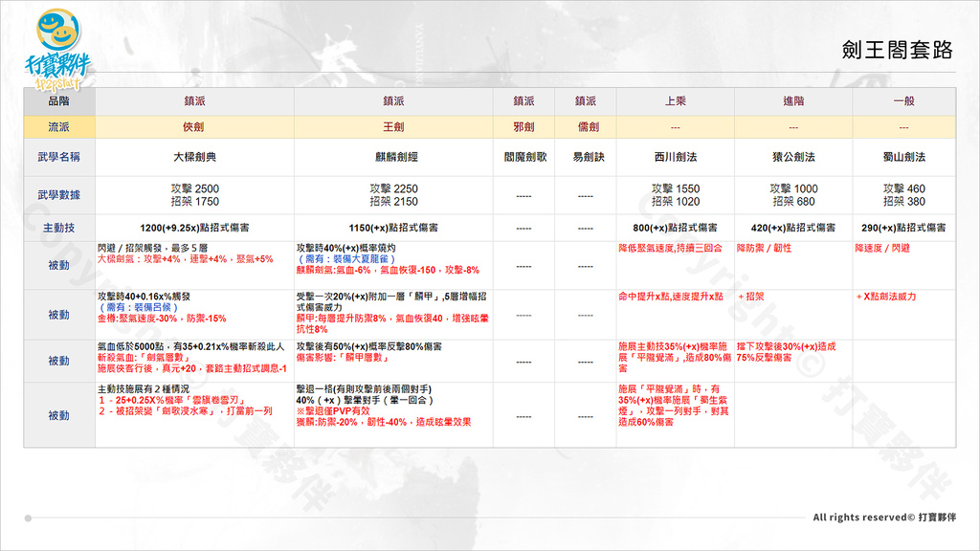Click the red text 降防禦 / 韌性
The image size is (980, 551).
(x=764, y=248)
